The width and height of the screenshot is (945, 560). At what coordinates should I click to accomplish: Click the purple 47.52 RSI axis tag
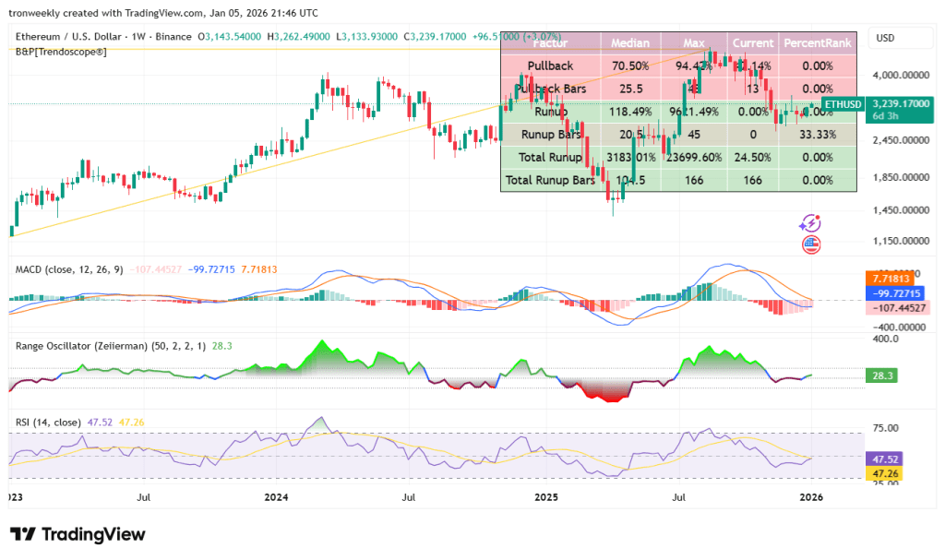[x=885, y=459]
